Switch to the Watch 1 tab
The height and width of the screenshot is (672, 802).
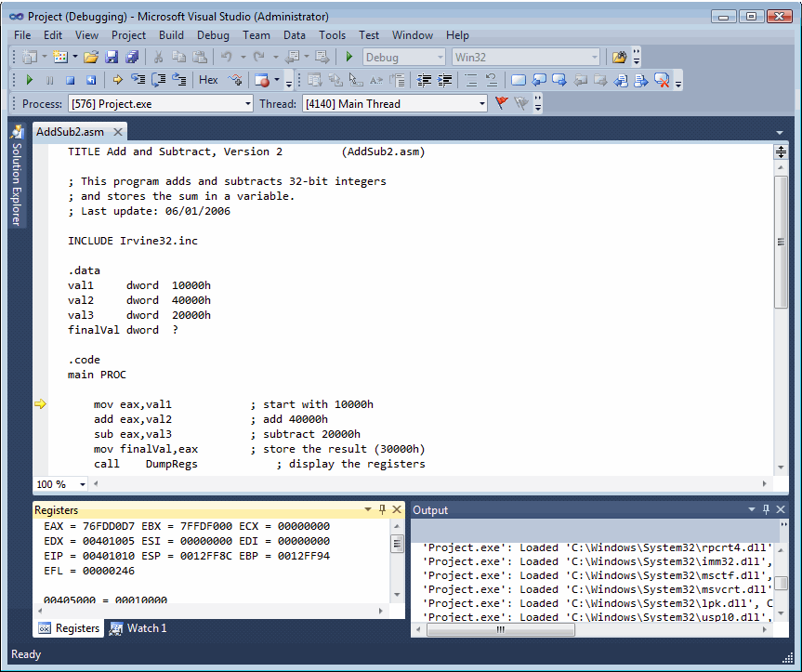coord(138,628)
